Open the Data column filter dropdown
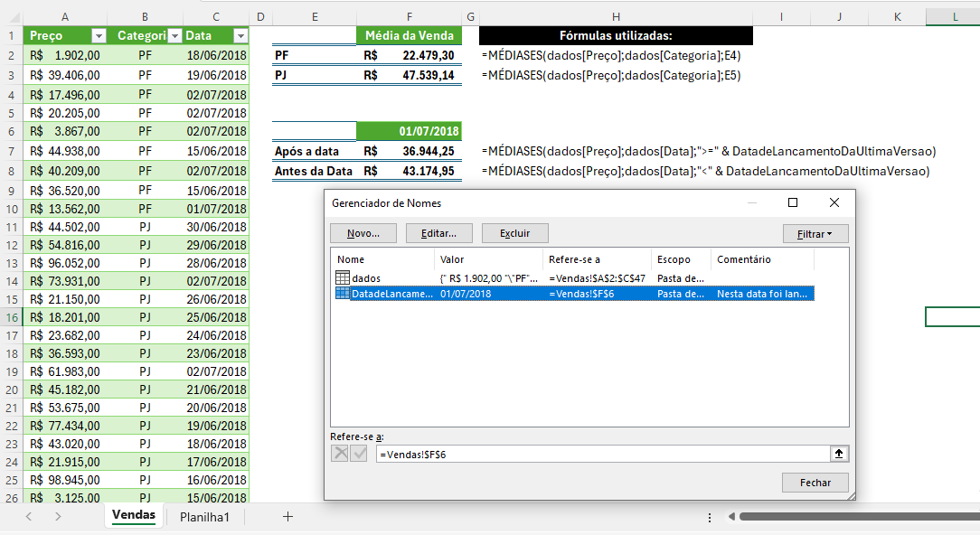The width and height of the screenshot is (980, 535). [x=240, y=35]
